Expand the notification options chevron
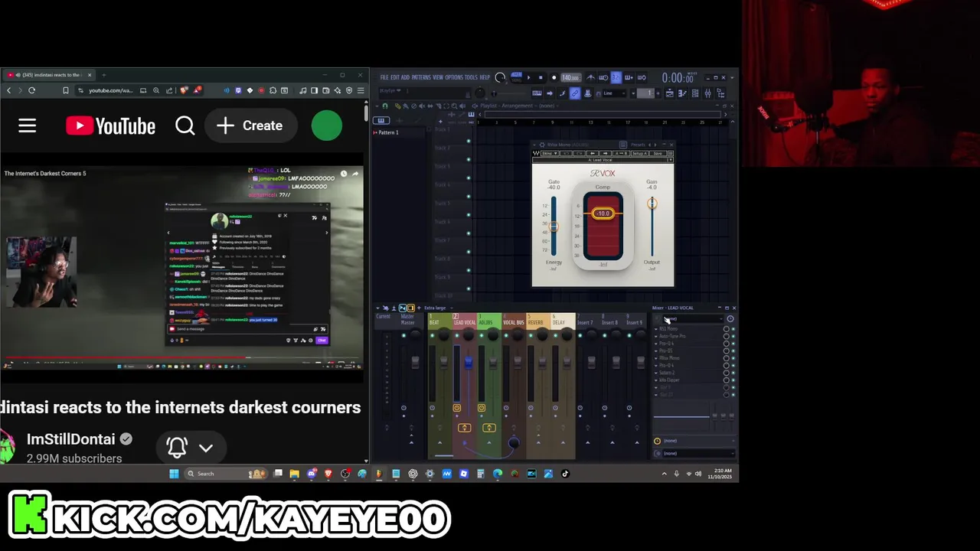980x551 pixels. [206, 448]
